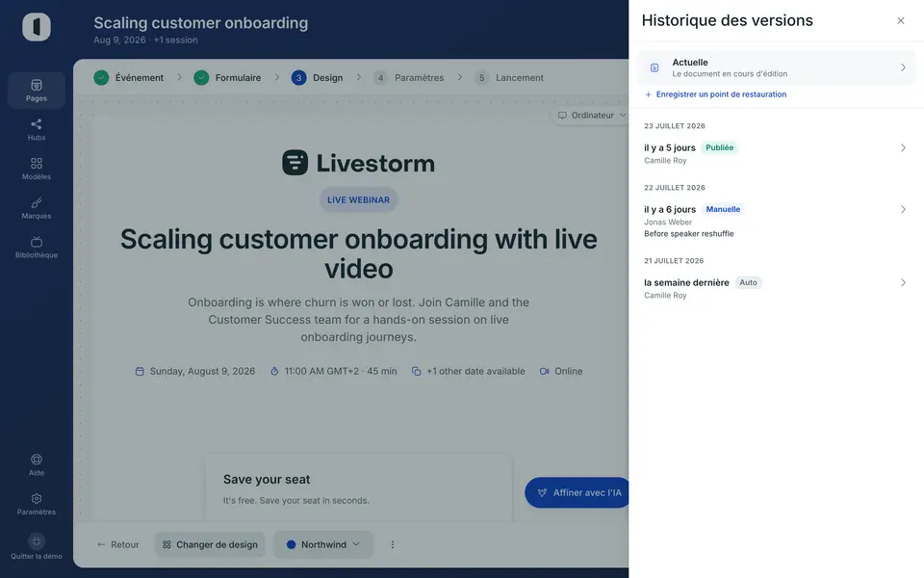Expand the Actuelle version chevron
This screenshot has height=578, width=924.
tap(903, 67)
